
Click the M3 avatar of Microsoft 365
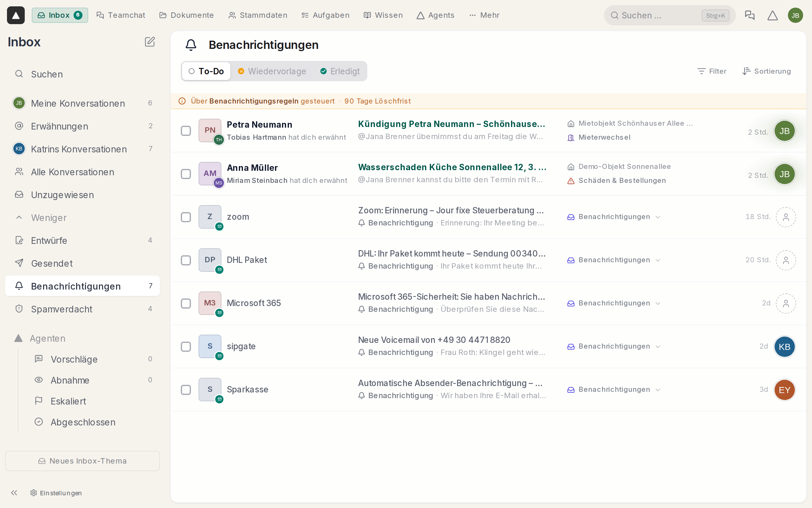pos(210,303)
